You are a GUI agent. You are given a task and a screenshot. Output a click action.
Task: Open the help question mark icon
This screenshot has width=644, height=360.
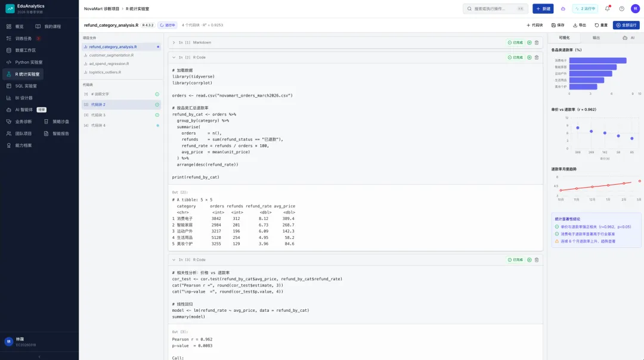point(621,8)
